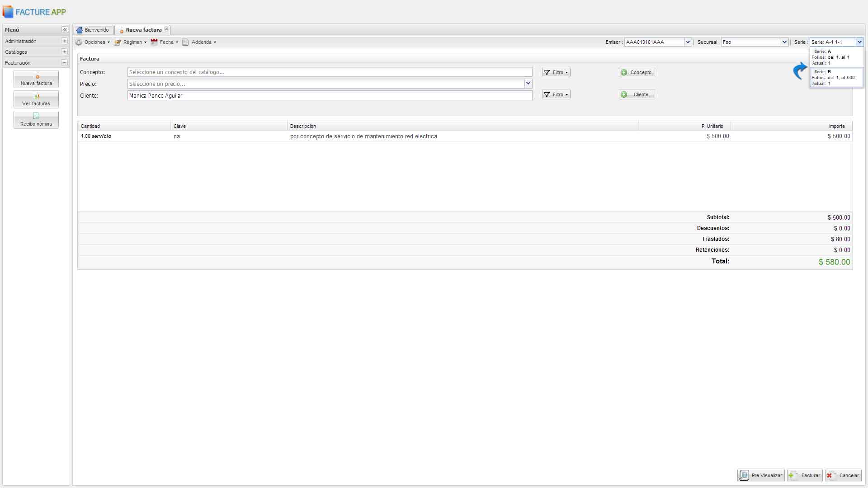Click the Facturar button
The image size is (868, 488).
805,475
